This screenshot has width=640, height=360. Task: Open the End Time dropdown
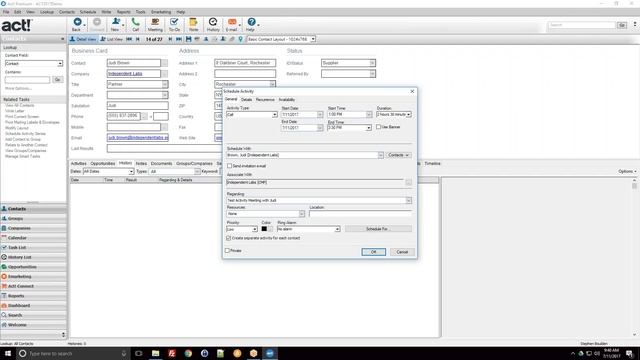pos(369,128)
